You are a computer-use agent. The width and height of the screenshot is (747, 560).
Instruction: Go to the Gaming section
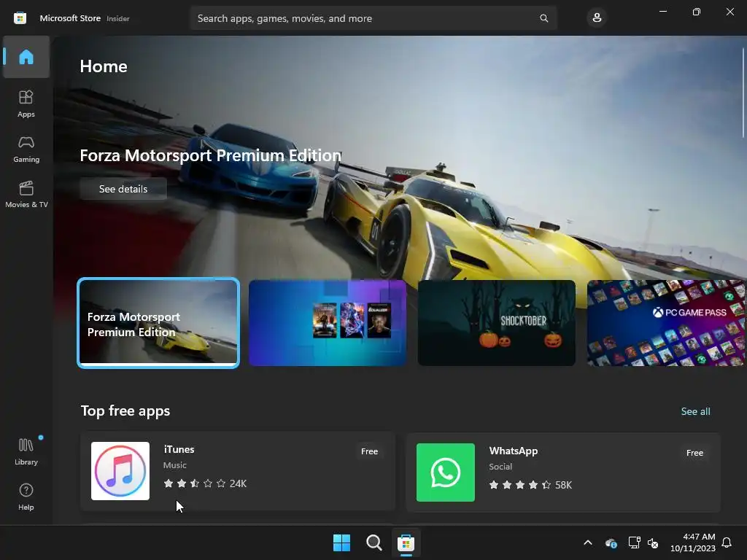click(26, 149)
